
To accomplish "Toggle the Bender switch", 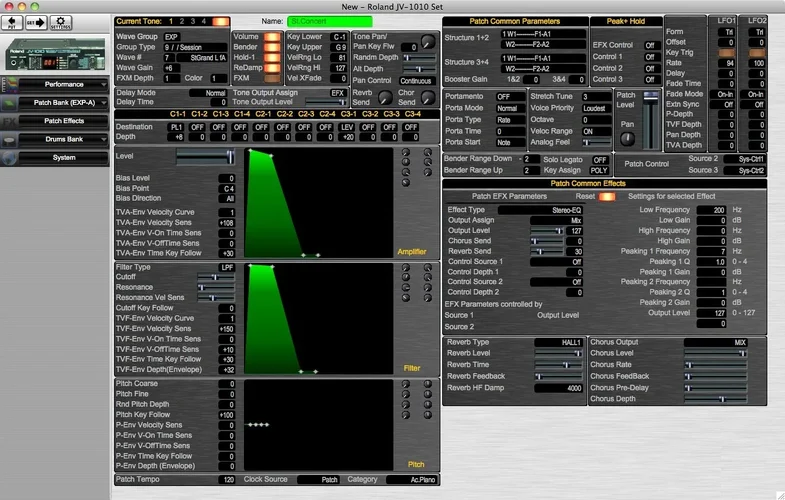I will [x=272, y=47].
